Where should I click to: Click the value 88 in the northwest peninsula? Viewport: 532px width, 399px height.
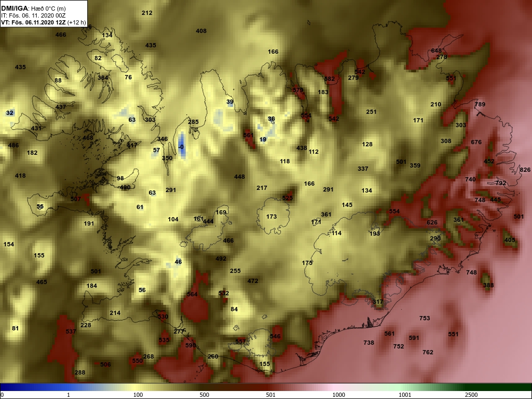58,80
